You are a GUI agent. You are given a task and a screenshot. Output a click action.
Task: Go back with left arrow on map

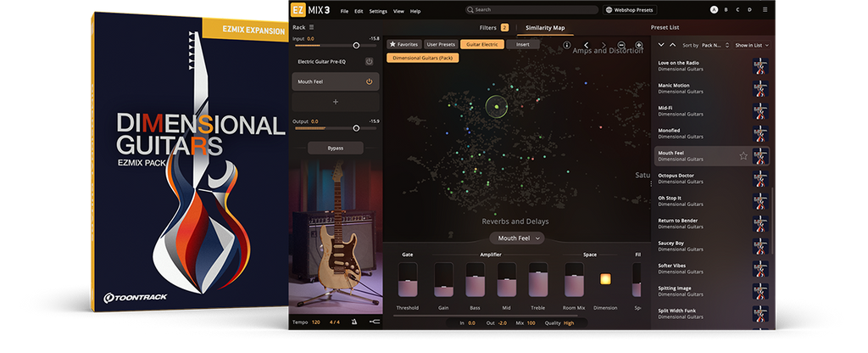click(x=587, y=45)
